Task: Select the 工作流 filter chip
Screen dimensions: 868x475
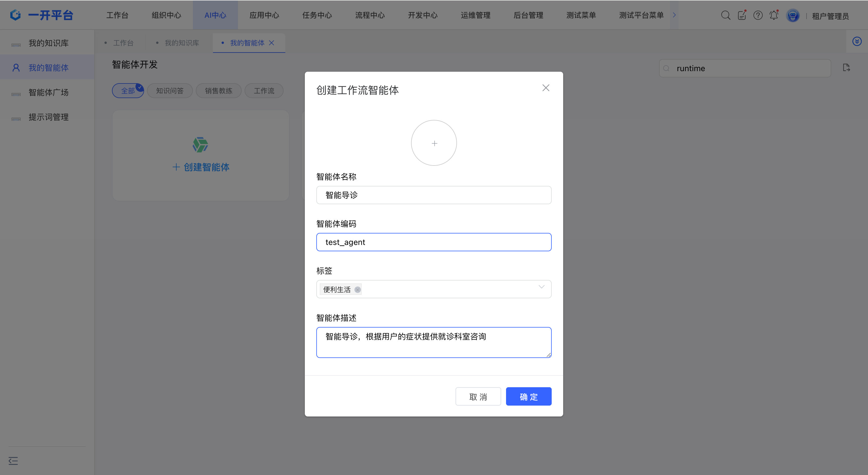Action: pyautogui.click(x=263, y=91)
